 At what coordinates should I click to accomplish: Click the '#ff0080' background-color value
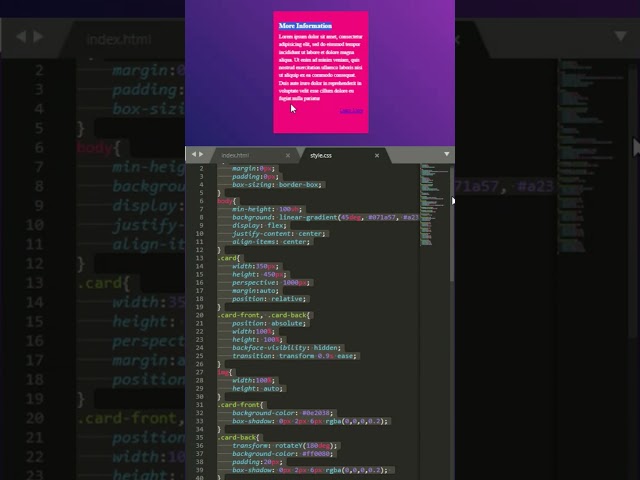pyautogui.click(x=316, y=454)
